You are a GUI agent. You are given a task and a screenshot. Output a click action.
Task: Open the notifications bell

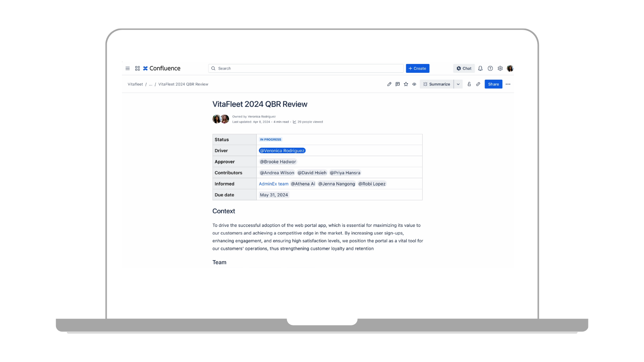pos(480,68)
